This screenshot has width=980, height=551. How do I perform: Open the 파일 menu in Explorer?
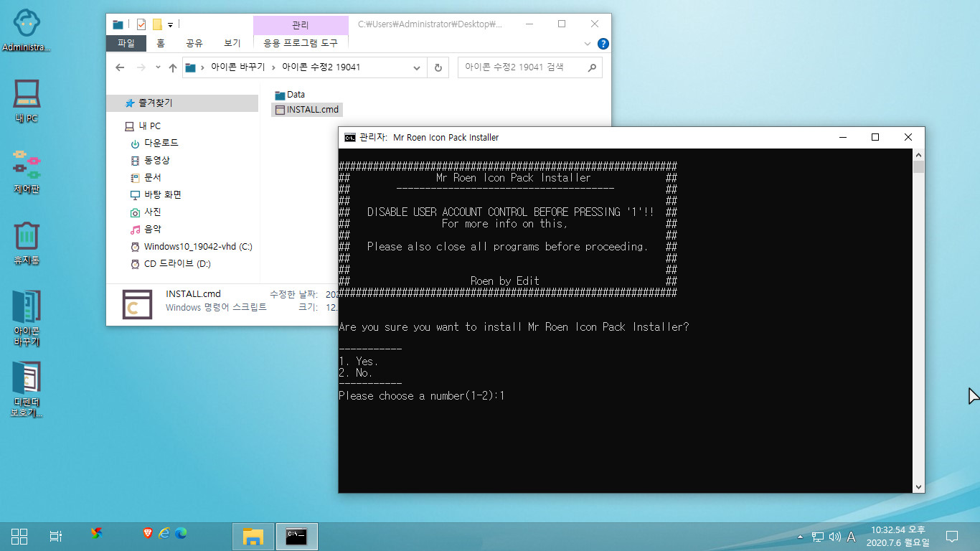(x=126, y=43)
